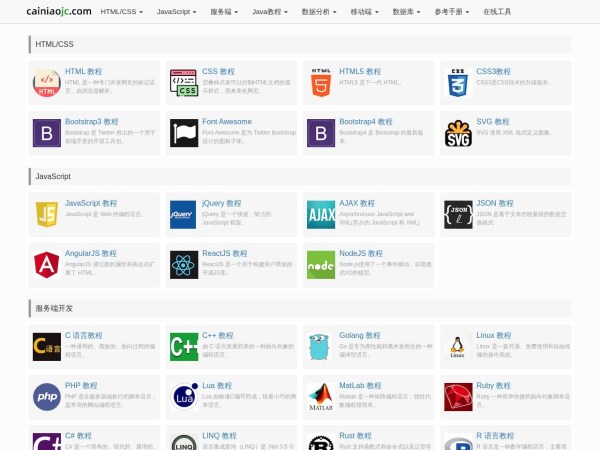Image resolution: width=600 pixels, height=450 pixels.
Task: Expand the JavaScript navigation dropdown
Action: coord(177,12)
